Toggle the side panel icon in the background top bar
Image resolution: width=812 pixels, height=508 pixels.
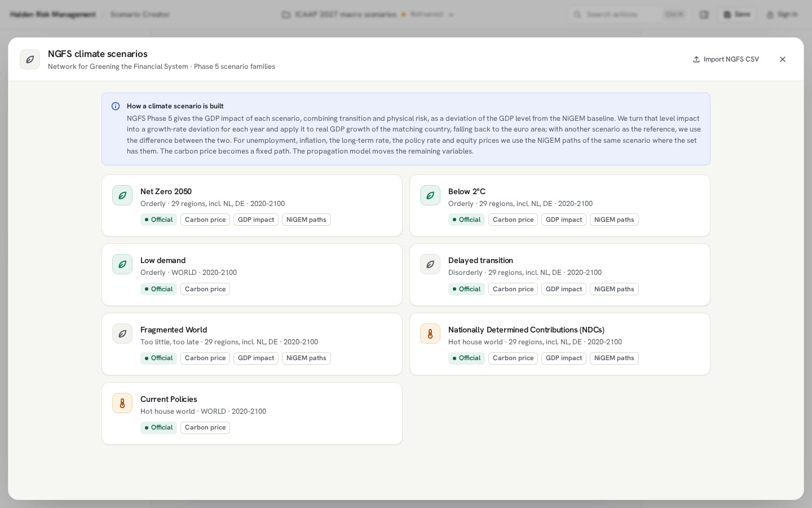pos(704,15)
